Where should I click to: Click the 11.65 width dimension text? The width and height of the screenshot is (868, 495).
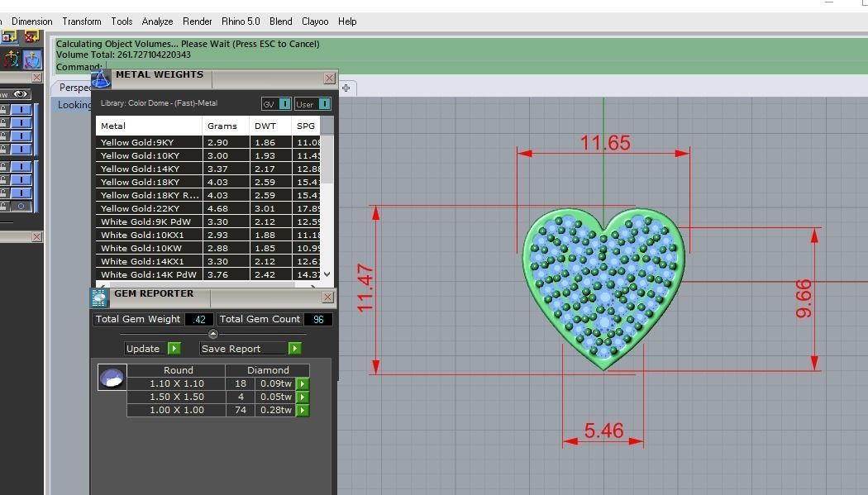[x=605, y=143]
